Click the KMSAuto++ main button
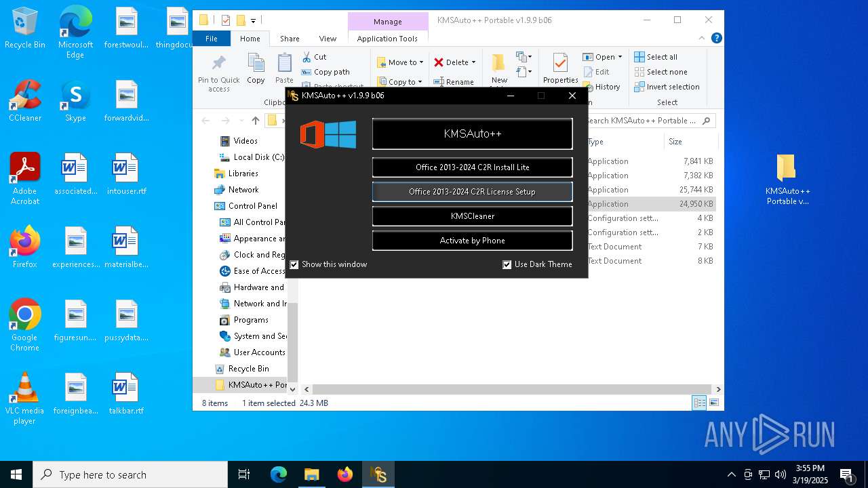Screen dimensions: 868x488 pos(473,134)
